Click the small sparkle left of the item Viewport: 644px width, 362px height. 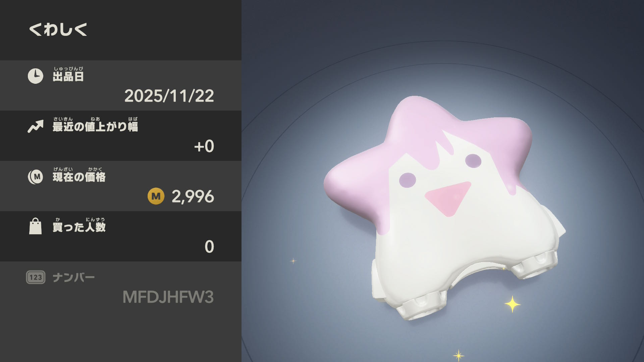tap(293, 261)
